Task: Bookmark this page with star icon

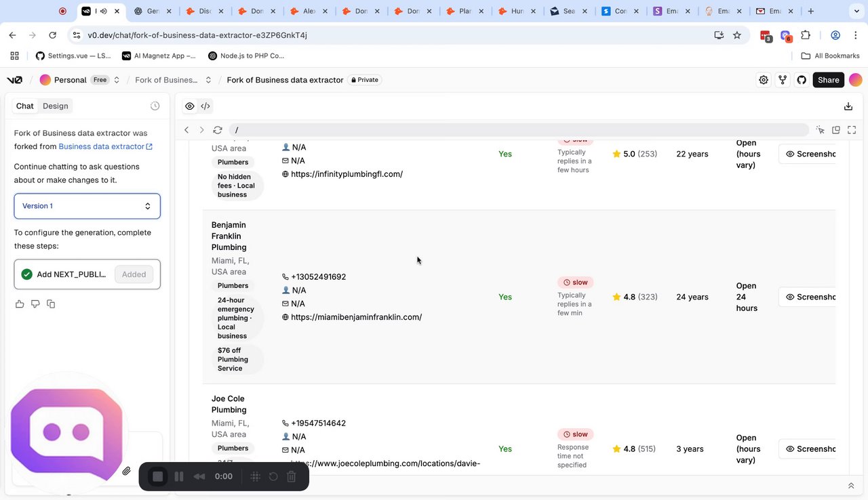Action: pos(737,35)
